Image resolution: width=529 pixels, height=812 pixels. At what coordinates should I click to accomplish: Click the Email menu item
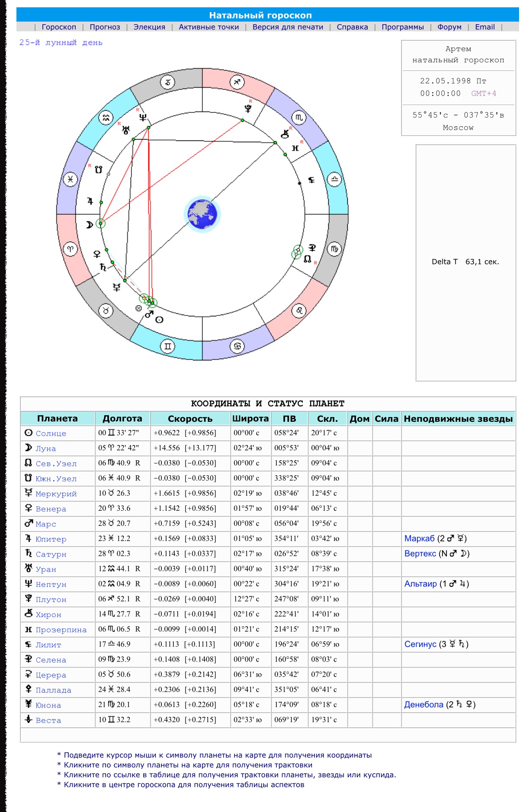[x=485, y=27]
